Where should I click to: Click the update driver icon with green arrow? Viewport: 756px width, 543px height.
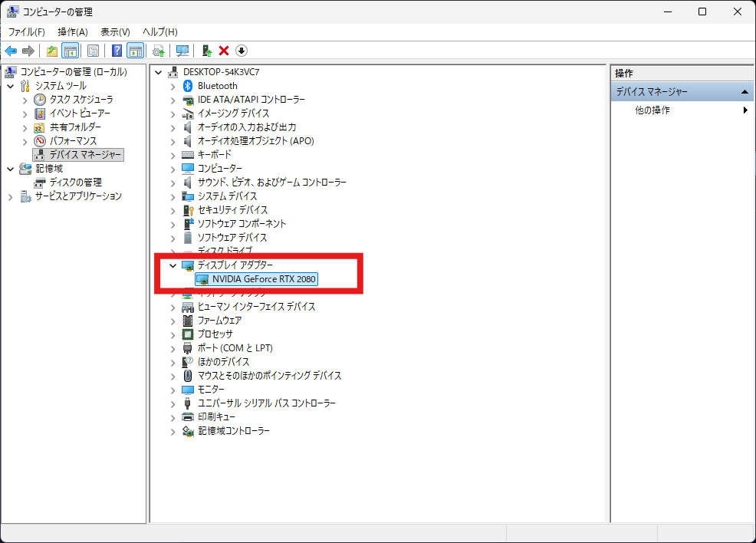(207, 51)
